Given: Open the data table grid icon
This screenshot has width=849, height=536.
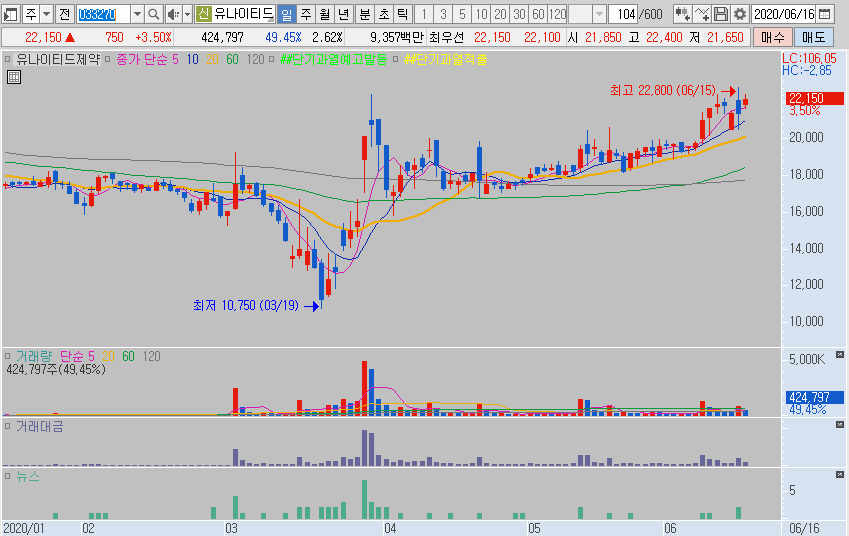Looking at the screenshot, I should click(x=14, y=77).
